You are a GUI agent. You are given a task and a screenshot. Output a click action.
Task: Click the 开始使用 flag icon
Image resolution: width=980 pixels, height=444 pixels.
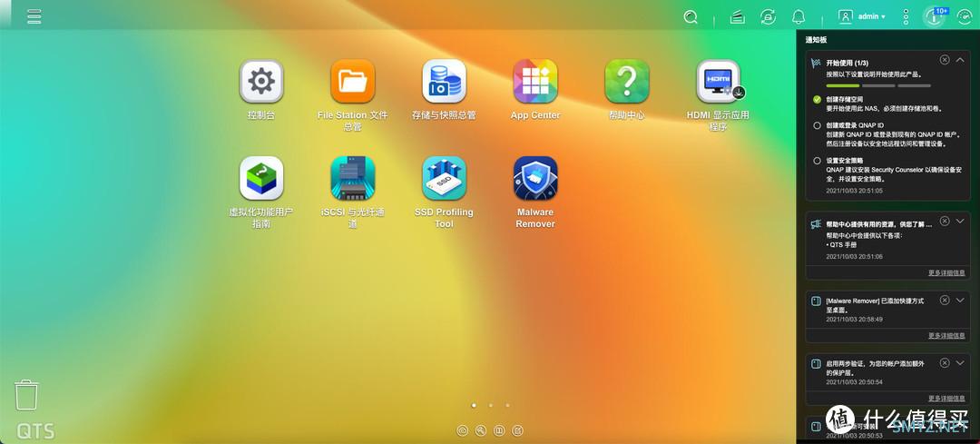pos(816,64)
